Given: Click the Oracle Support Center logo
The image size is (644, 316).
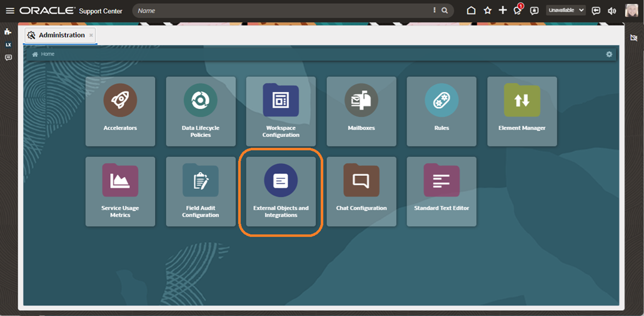Looking at the screenshot, I should 71,11.
